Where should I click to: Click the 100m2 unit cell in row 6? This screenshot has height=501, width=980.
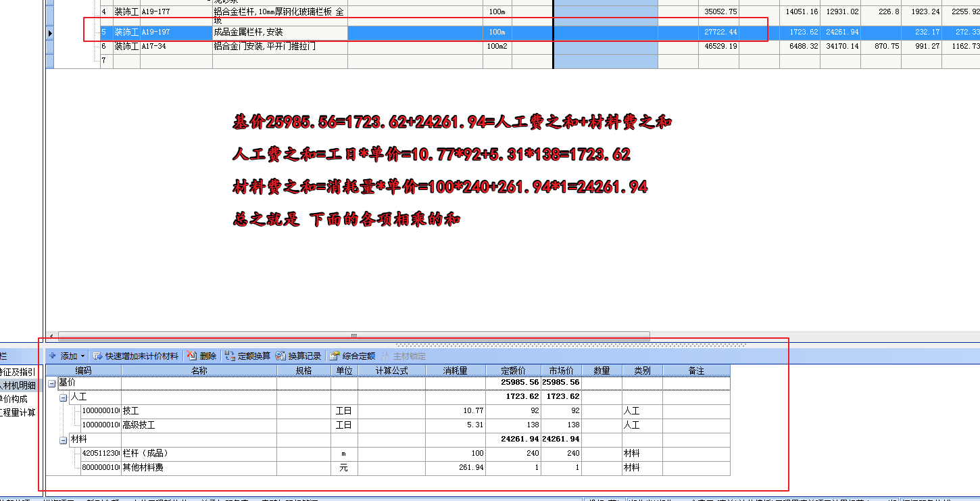pyautogui.click(x=497, y=47)
